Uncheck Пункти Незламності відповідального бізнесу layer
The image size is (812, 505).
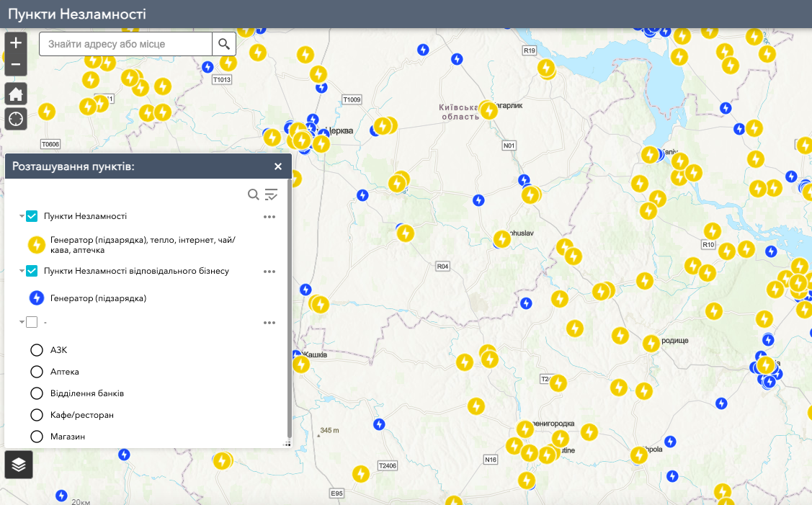(x=32, y=271)
